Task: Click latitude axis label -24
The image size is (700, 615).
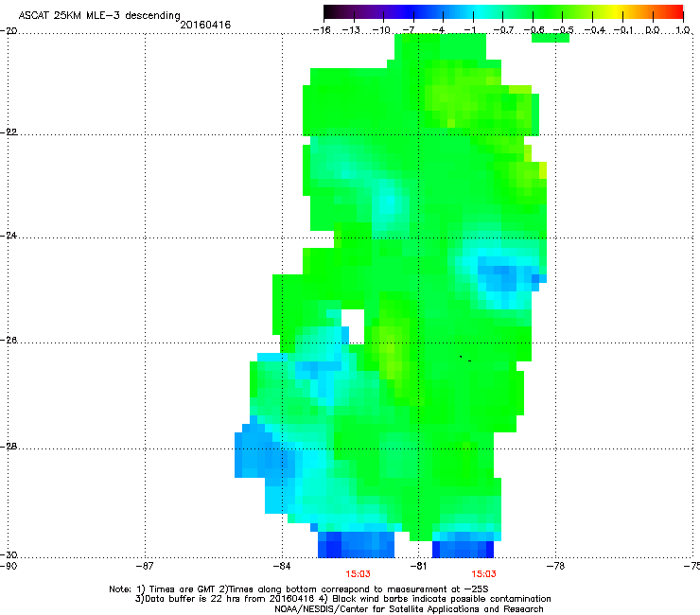Action: point(9,236)
